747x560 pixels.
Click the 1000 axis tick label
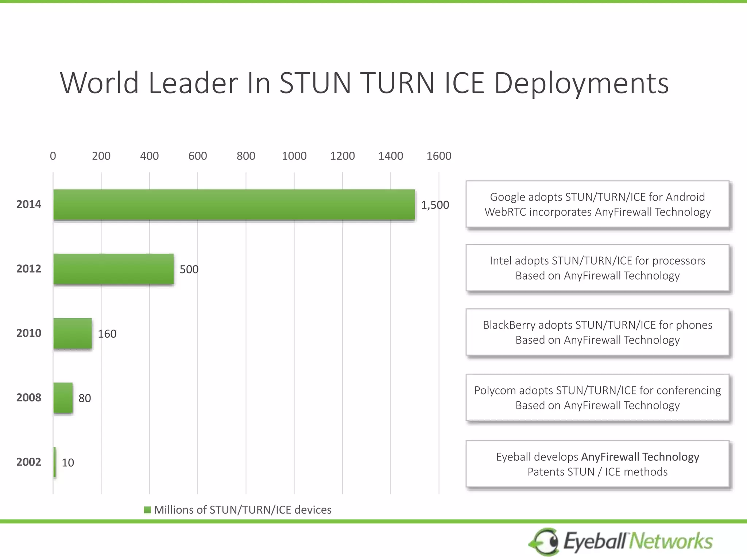coord(294,156)
